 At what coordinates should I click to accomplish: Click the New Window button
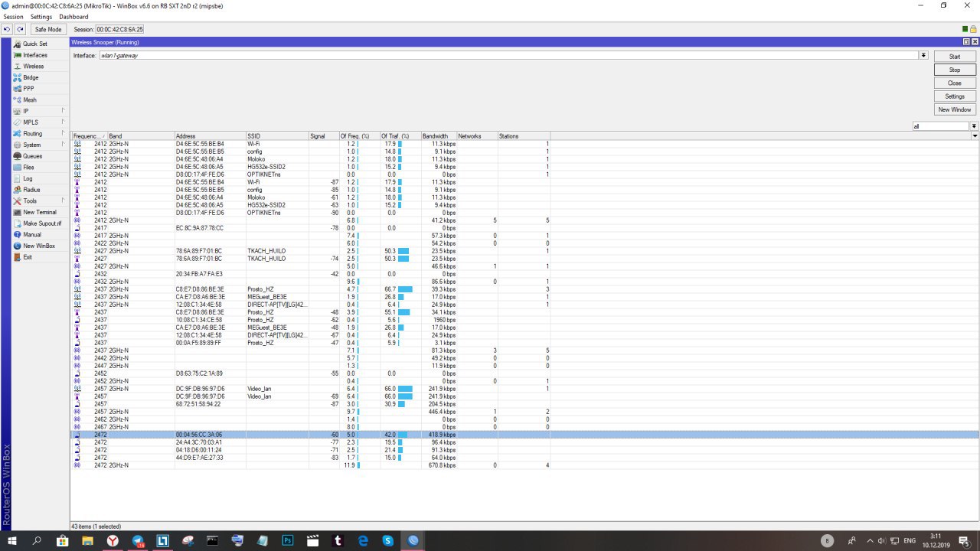(955, 109)
